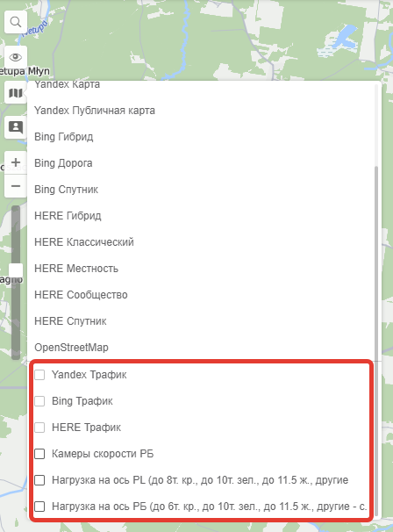
Task: Toggle the HERE Трафик checkbox
Action: click(39, 428)
